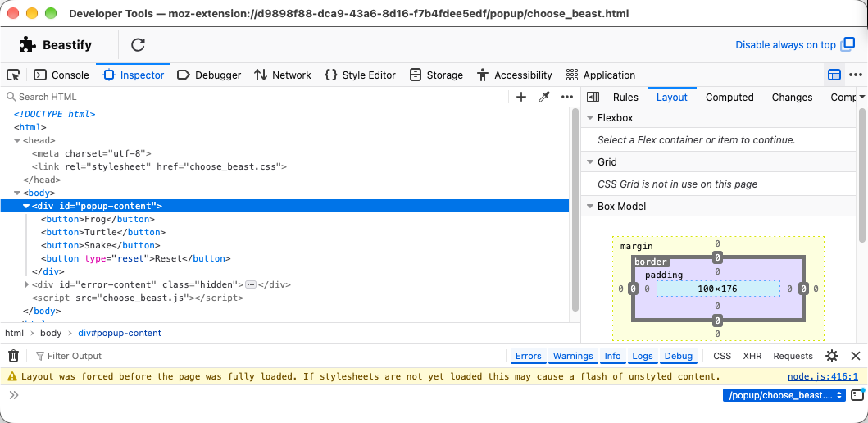Click the console input prompt chevrons
Viewport: 868px width, 423px height.
click(14, 395)
